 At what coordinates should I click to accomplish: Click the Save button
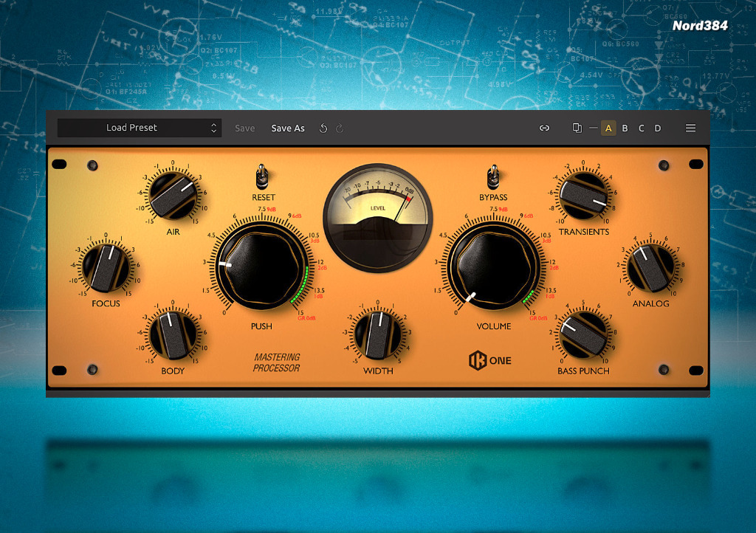tap(244, 128)
